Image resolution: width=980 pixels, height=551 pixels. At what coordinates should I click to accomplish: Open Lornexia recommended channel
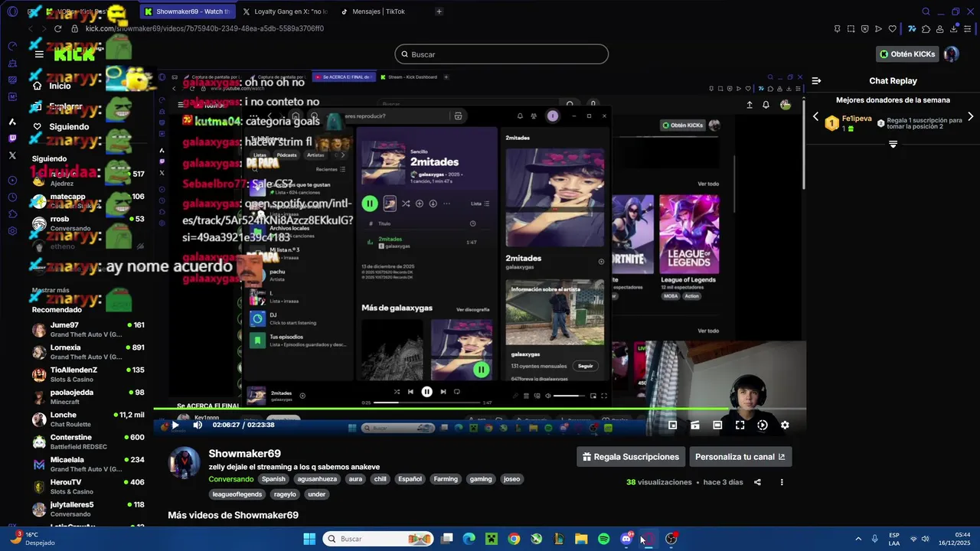coord(88,352)
